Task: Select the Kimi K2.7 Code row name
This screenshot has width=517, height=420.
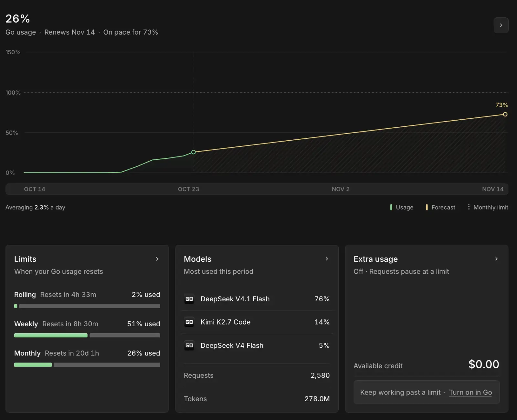Action: [226, 322]
